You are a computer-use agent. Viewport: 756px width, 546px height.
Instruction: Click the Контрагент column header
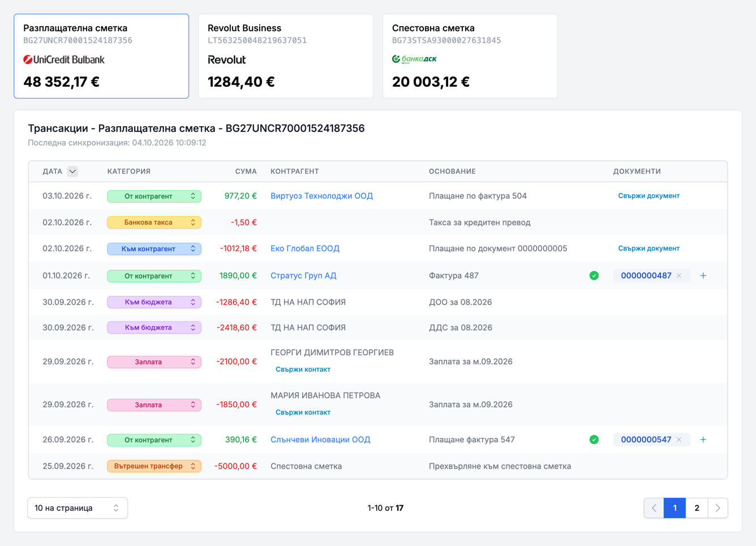click(295, 171)
